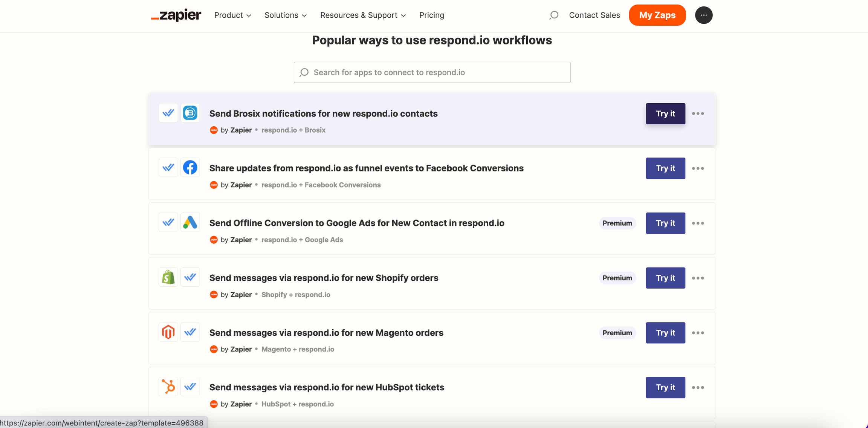Image resolution: width=868 pixels, height=428 pixels.
Task: Open Contact Sales link
Action: click(594, 15)
